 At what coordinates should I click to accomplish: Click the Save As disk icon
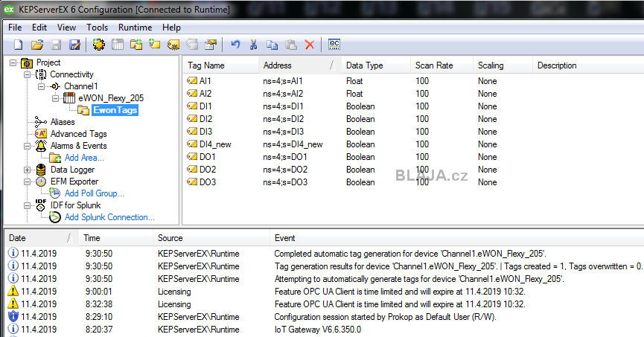tap(74, 45)
